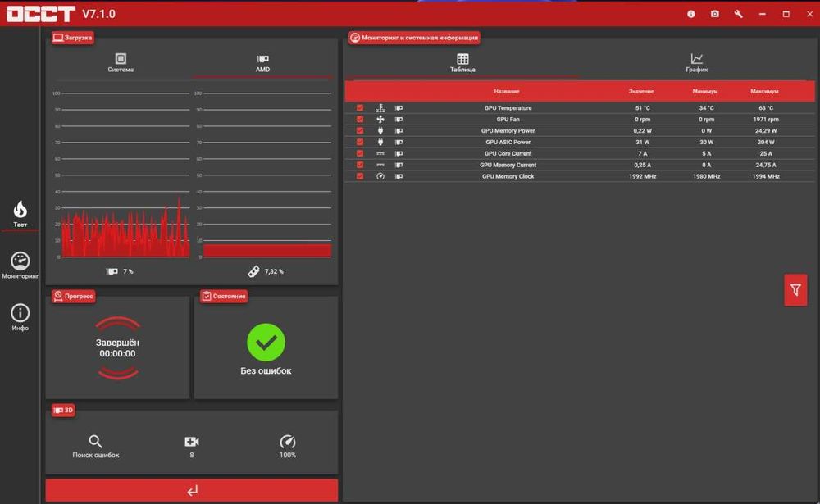This screenshot has width=820, height=504.
Task: Switch to the График view tab
Action: tap(696, 63)
